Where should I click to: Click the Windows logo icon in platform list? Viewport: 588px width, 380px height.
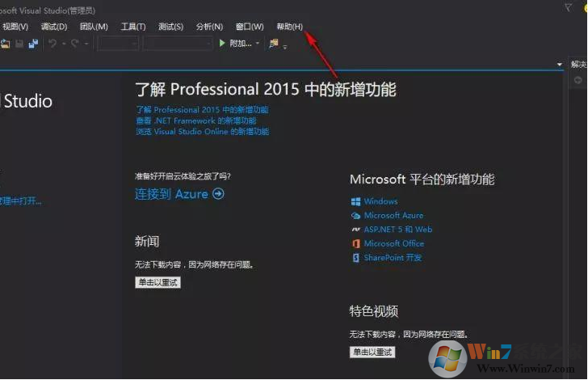click(355, 201)
